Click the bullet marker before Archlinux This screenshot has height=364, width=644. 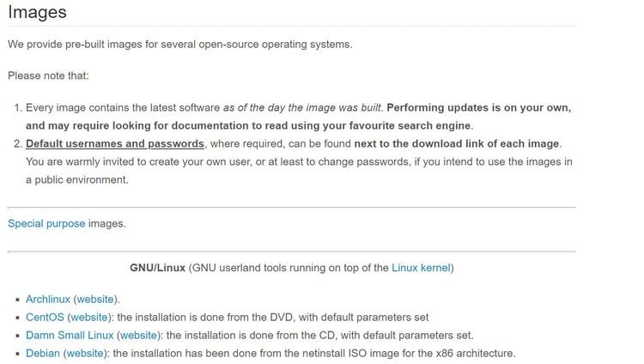tap(18, 300)
